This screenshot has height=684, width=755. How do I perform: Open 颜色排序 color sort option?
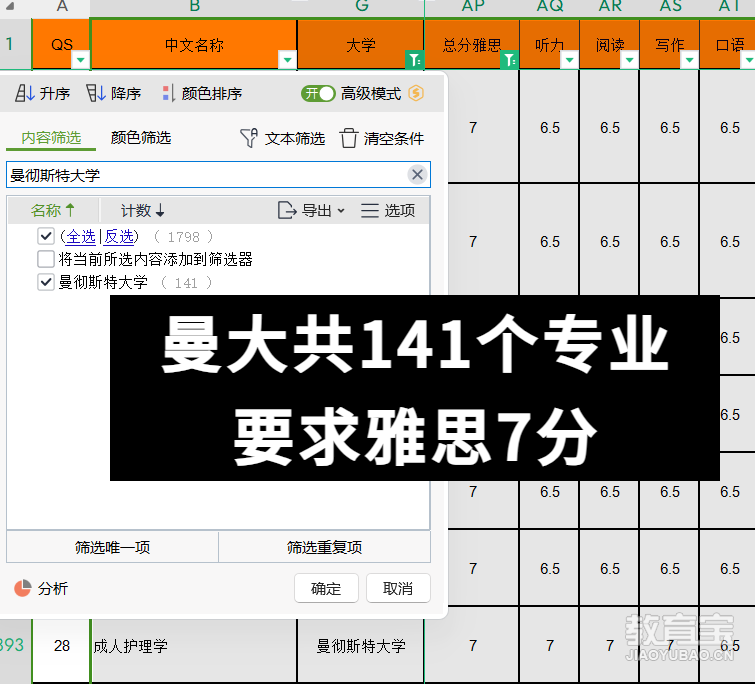point(202,93)
